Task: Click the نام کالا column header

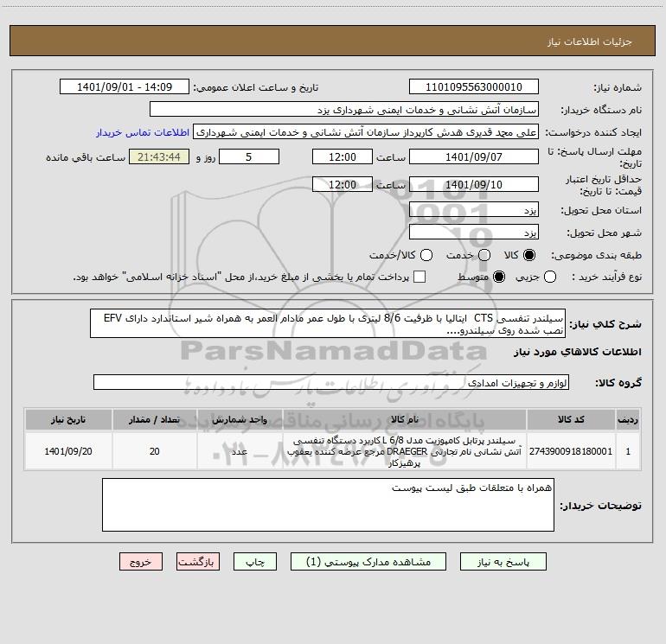Action: [x=405, y=419]
